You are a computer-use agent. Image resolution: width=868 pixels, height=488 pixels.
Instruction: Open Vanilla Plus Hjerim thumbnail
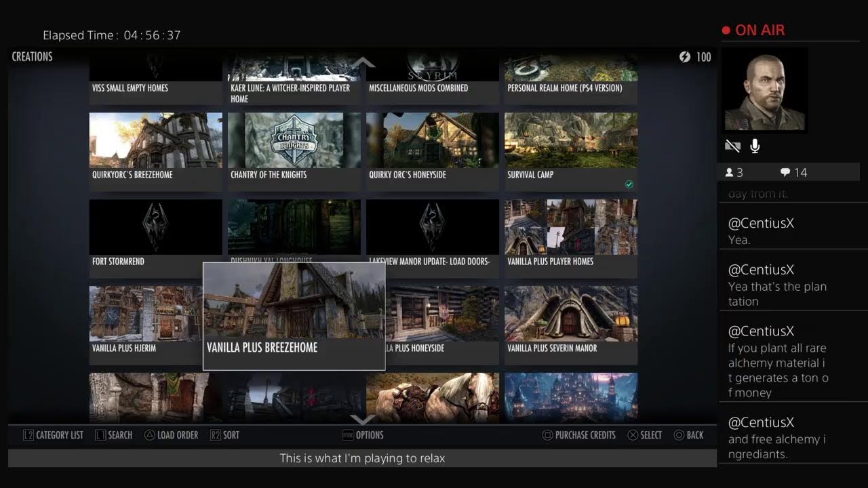tap(146, 314)
